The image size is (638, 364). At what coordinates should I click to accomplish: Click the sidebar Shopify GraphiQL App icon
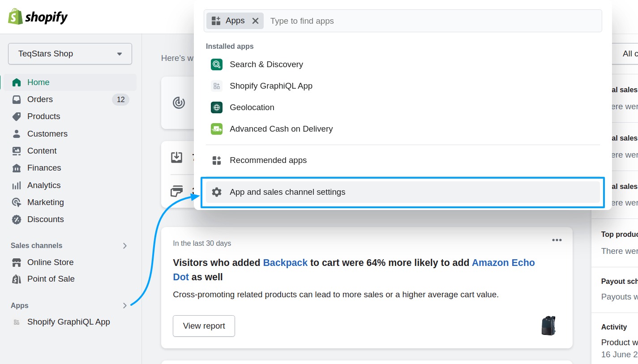click(17, 322)
